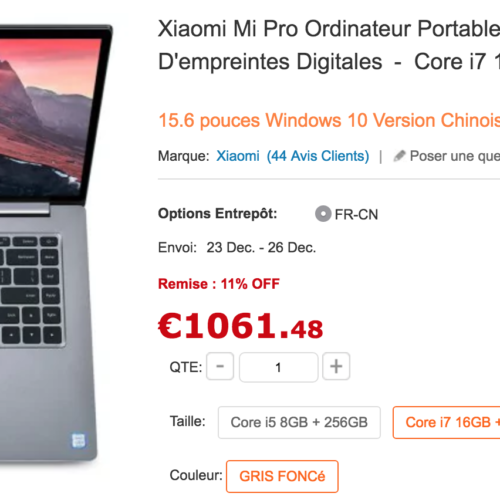
Task: Open the 44 Avis Clients reviews link
Action: click(x=318, y=156)
